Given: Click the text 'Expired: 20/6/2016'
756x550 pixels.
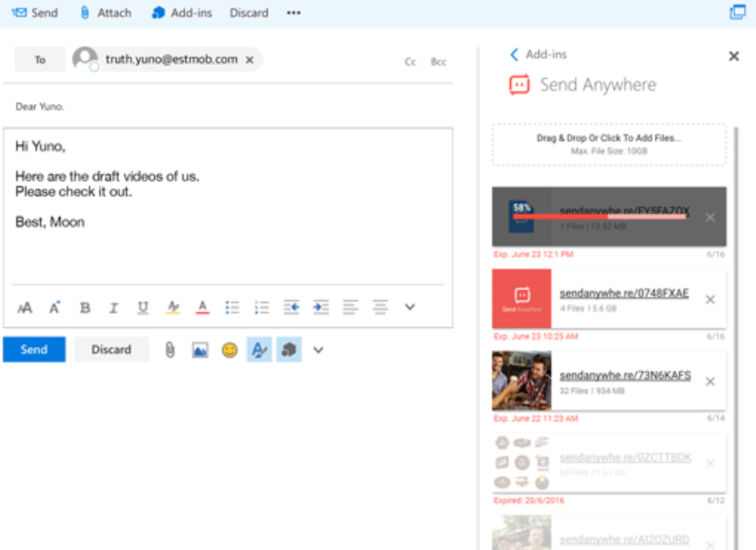Looking at the screenshot, I should pos(529,501).
